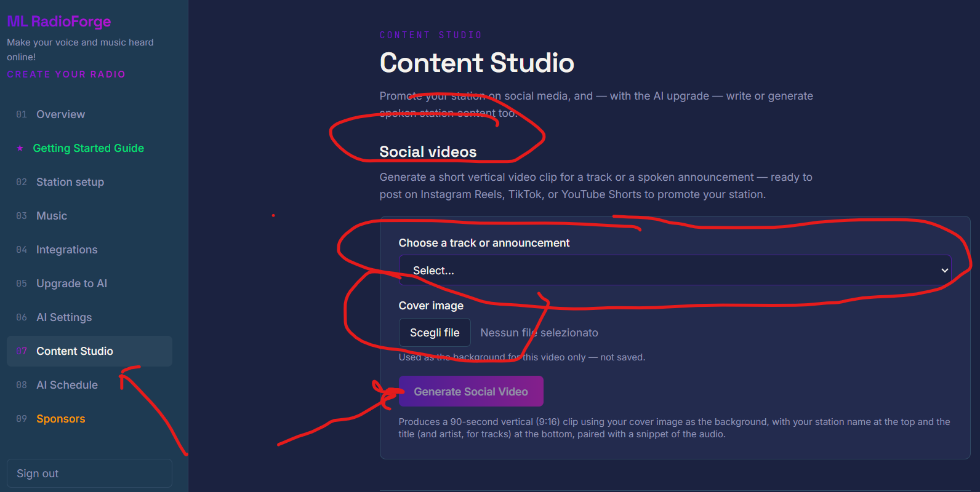The width and height of the screenshot is (980, 492).
Task: Select Content Studio sidebar item
Action: (89, 351)
